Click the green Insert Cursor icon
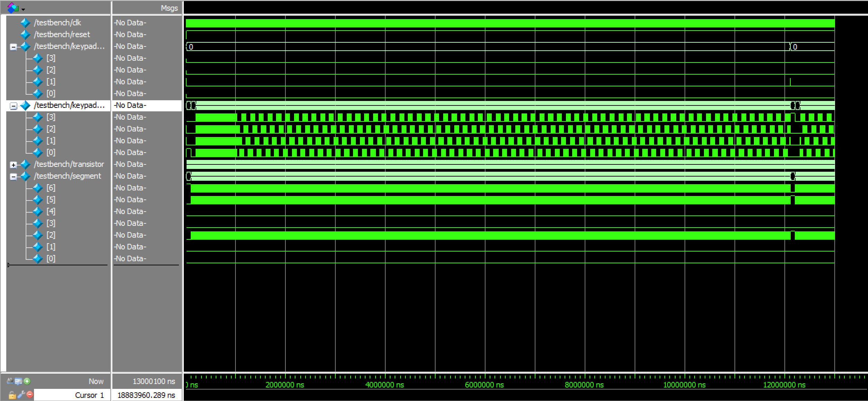Screen dimensions: 868x401 click(27, 381)
